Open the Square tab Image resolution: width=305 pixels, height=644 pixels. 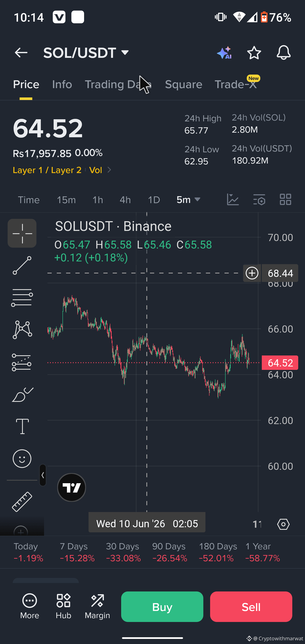click(x=183, y=85)
